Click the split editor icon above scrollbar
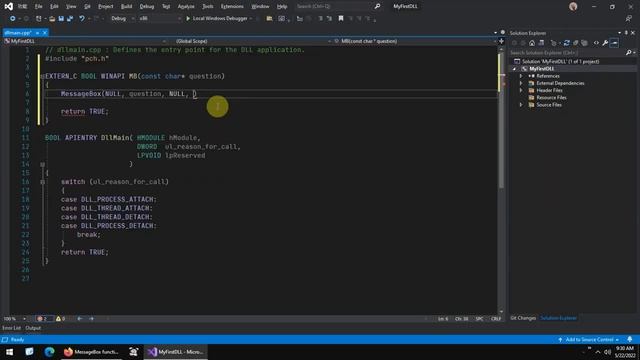 click(x=501, y=41)
